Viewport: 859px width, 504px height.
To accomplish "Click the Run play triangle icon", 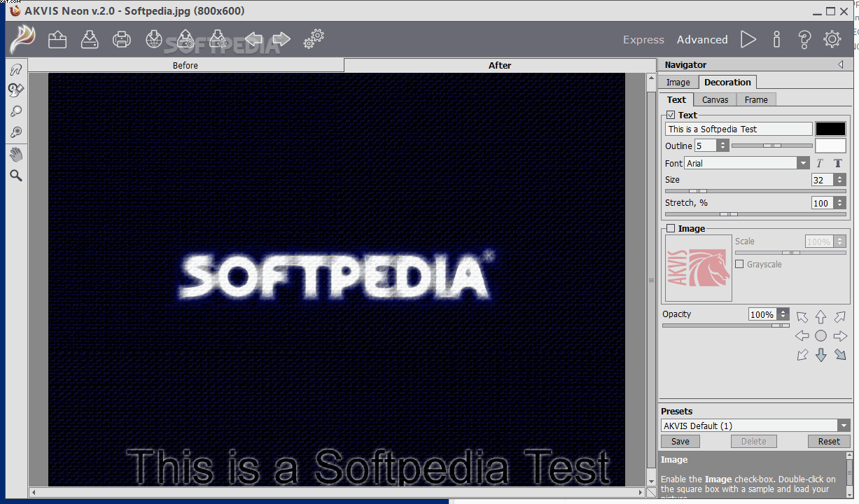I will pyautogui.click(x=748, y=39).
